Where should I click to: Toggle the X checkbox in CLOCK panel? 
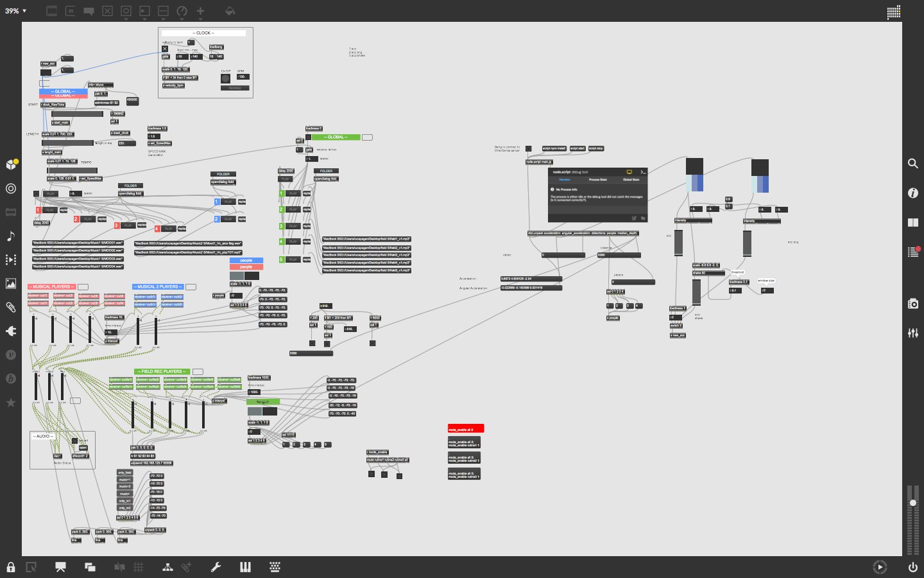165,49
